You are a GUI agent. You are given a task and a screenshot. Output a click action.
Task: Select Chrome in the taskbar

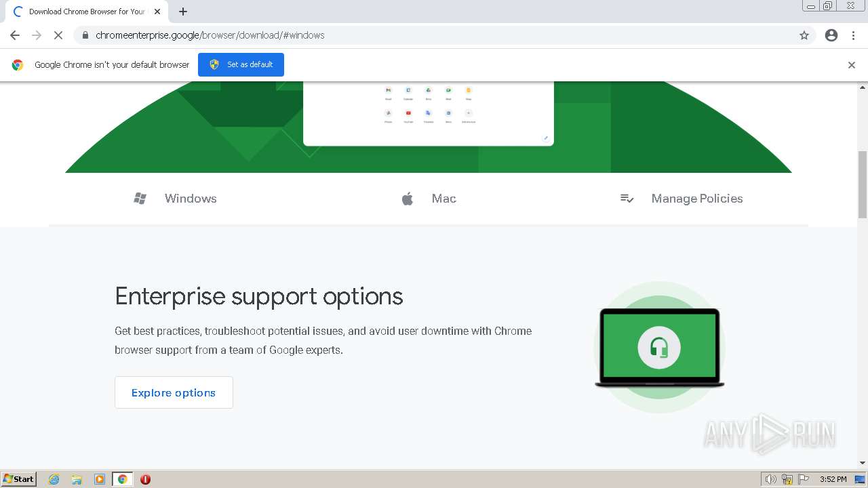(x=122, y=479)
